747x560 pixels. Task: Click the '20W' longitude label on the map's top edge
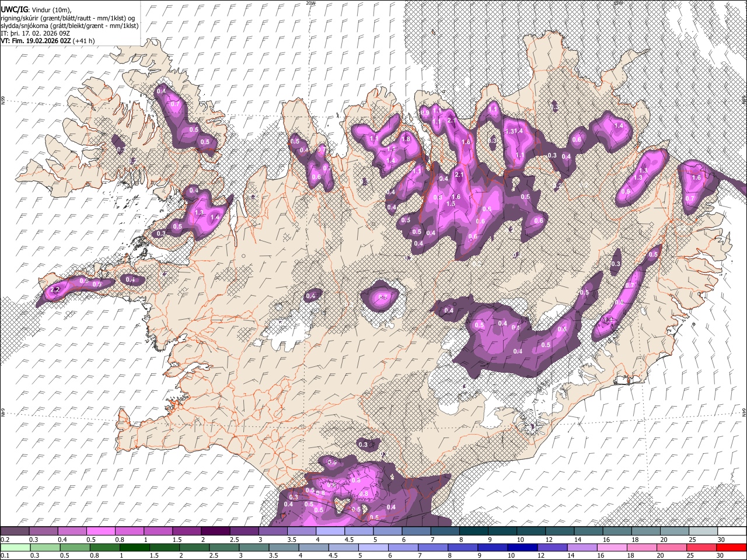[x=310, y=2]
